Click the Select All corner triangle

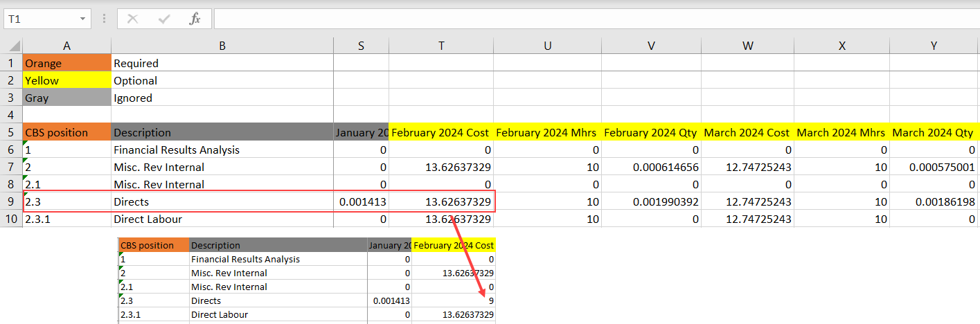[x=14, y=46]
